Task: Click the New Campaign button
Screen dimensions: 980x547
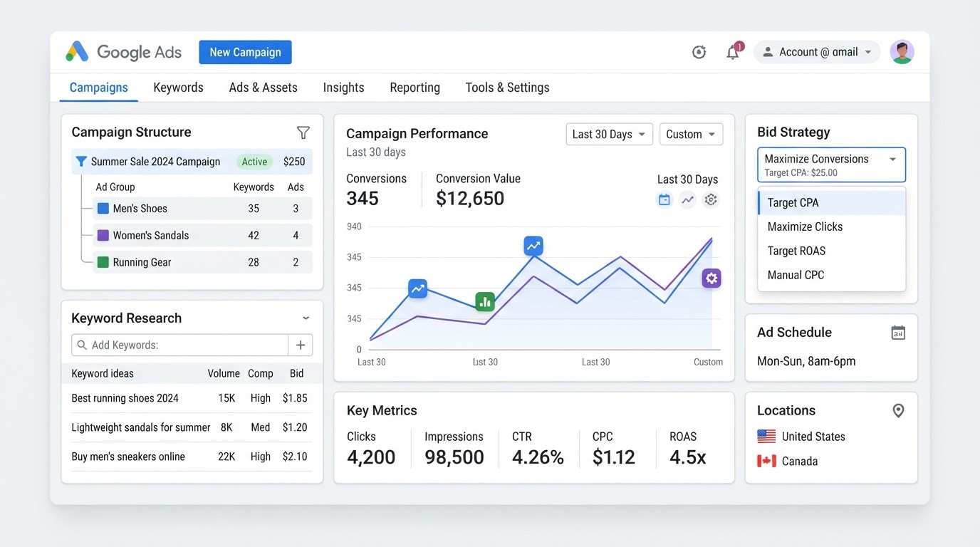Action: tap(246, 52)
